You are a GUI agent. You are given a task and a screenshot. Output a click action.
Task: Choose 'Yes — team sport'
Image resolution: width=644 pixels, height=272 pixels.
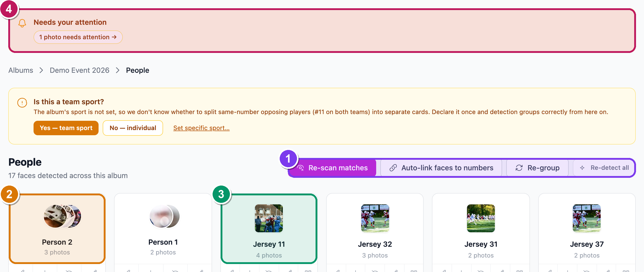click(66, 128)
